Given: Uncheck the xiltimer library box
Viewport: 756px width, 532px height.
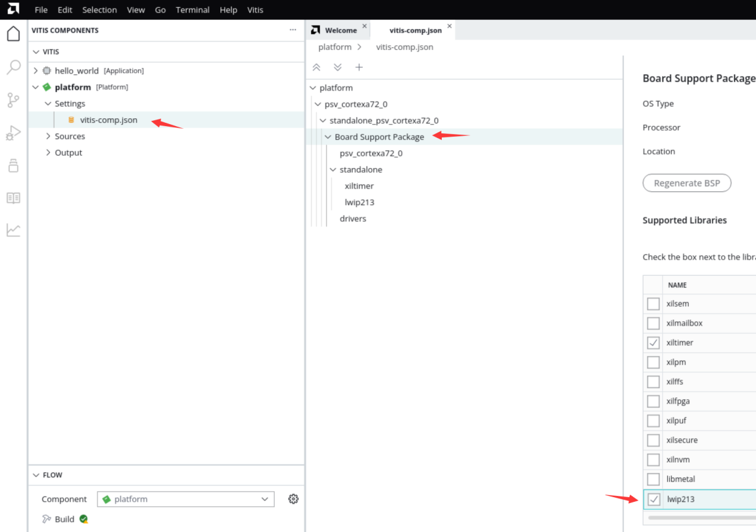Looking at the screenshot, I should [653, 343].
